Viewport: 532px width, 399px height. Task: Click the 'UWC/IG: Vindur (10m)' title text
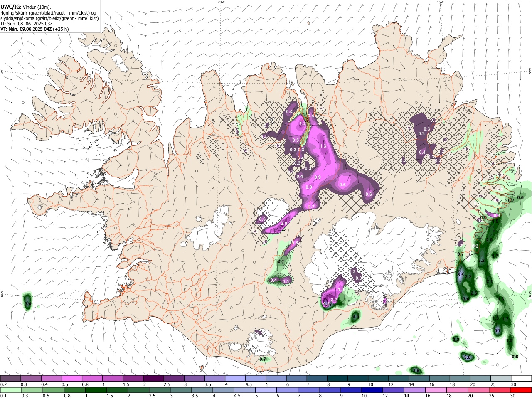26,7
